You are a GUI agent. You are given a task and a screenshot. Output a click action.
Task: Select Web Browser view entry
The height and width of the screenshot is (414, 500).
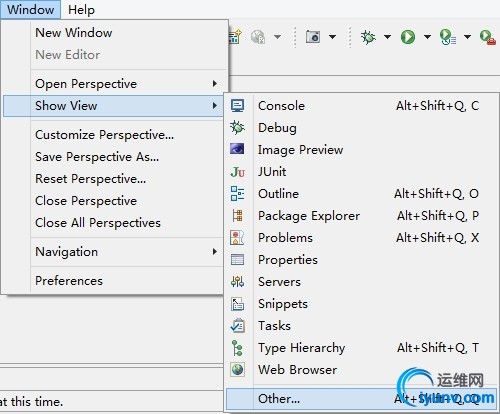click(362, 370)
